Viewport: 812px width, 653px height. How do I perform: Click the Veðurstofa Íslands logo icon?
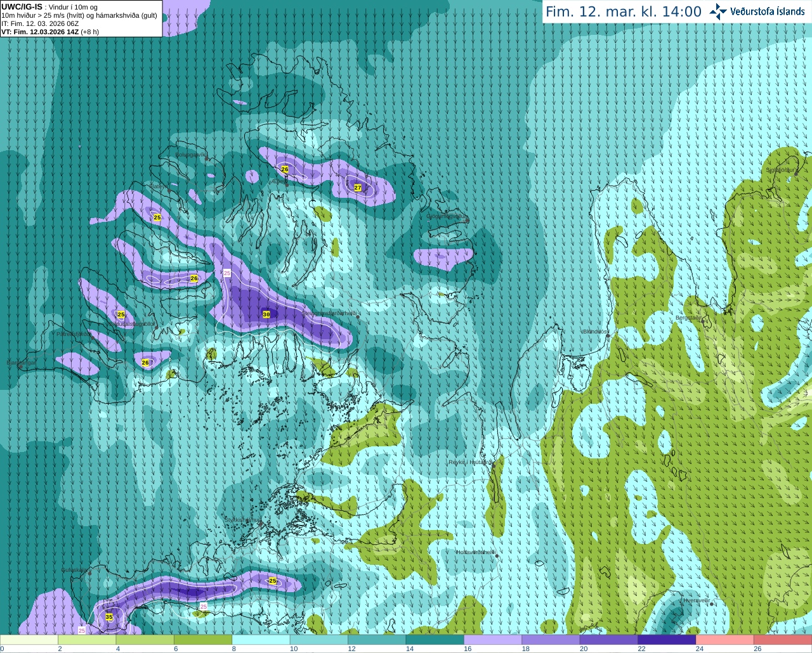click(718, 11)
